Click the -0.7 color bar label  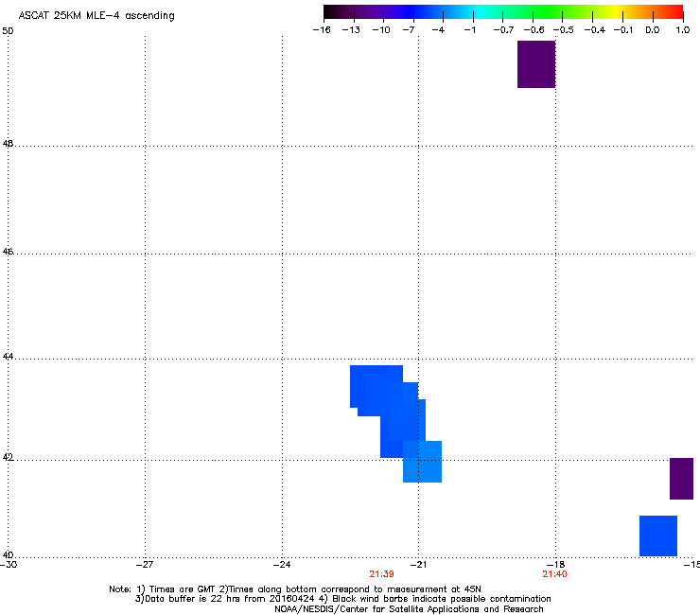click(x=503, y=30)
